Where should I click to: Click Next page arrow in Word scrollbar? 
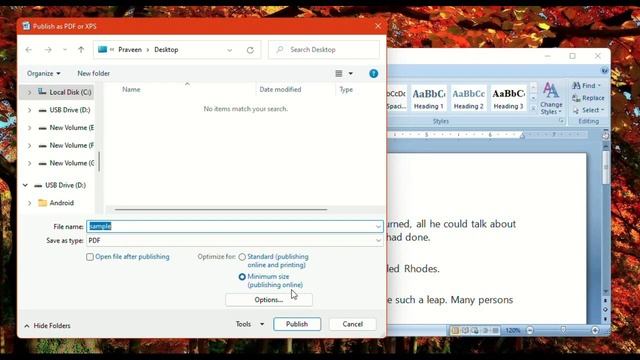click(605, 319)
